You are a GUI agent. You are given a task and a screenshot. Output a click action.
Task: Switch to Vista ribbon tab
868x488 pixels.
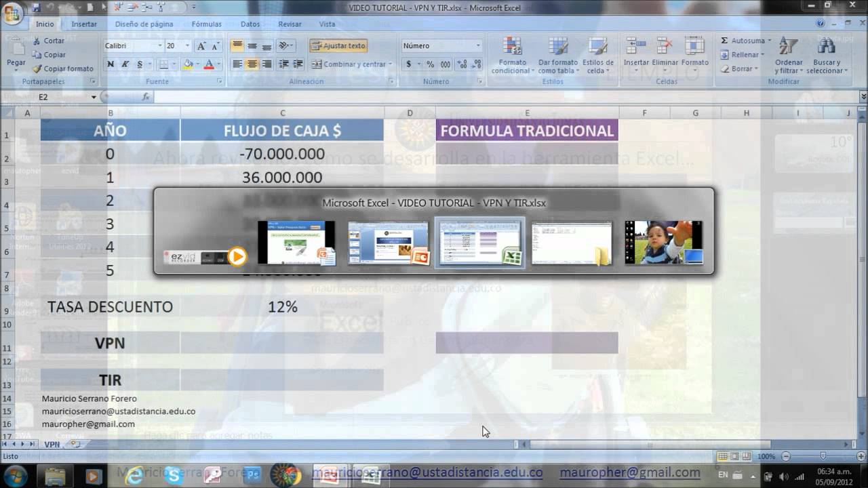327,24
